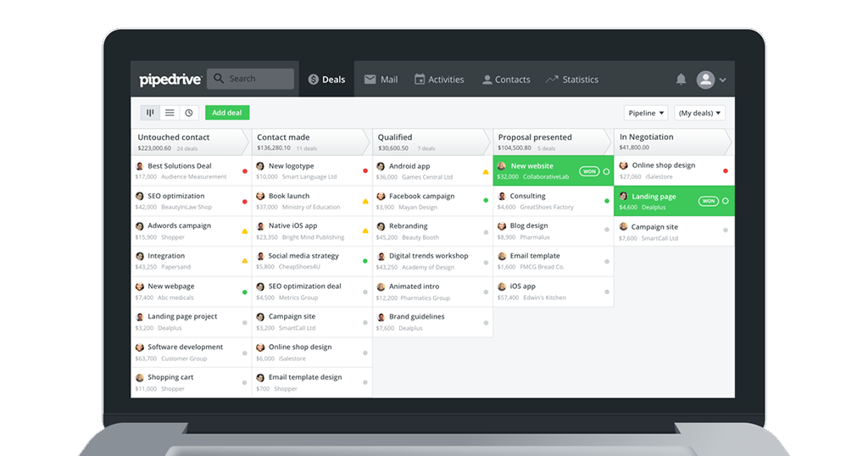Go to the Deals tab

(326, 79)
